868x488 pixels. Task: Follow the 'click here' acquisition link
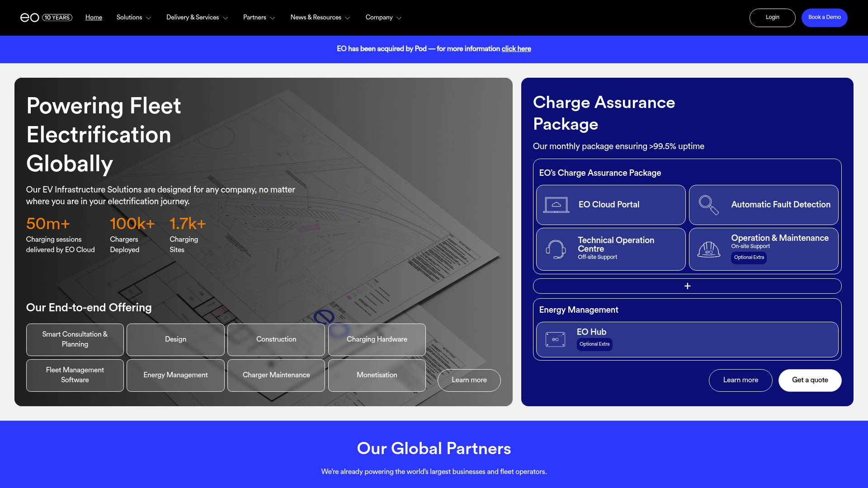pos(516,49)
